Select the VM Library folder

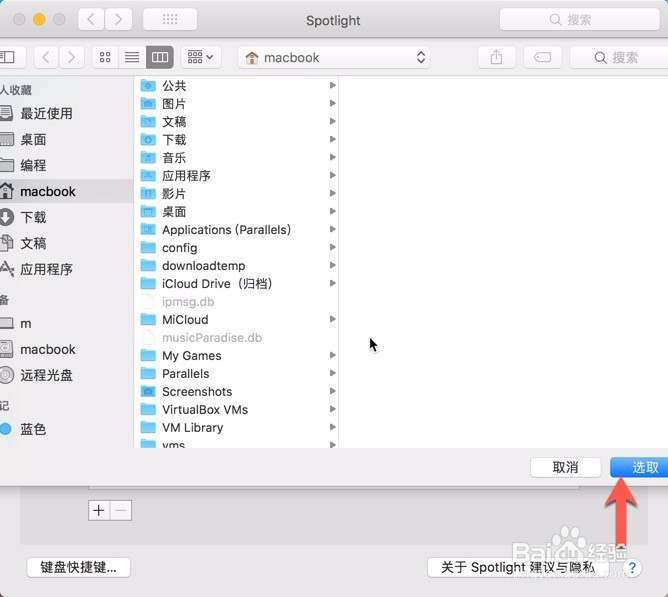click(x=238, y=427)
